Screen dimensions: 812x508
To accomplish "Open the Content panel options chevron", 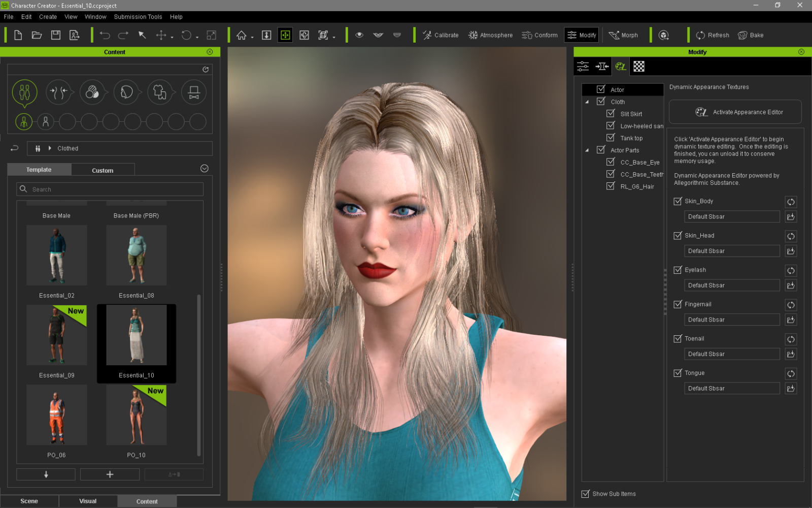I will [x=205, y=169].
